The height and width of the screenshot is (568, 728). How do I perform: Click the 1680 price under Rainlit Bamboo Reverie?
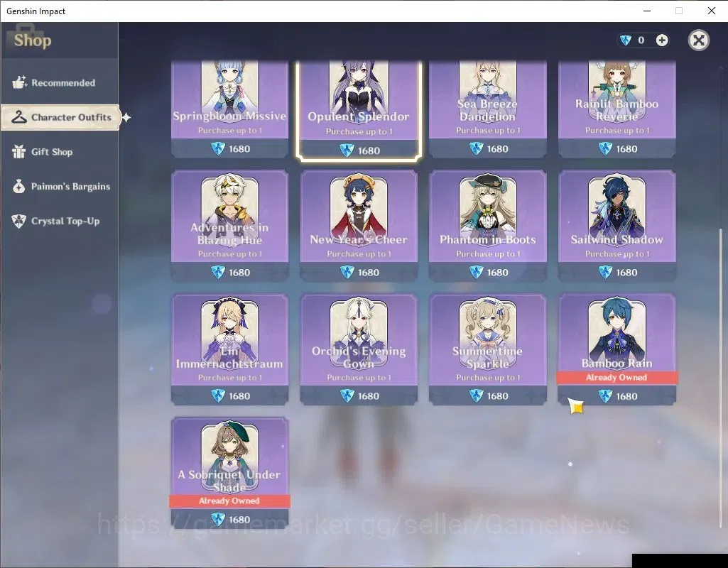point(626,149)
